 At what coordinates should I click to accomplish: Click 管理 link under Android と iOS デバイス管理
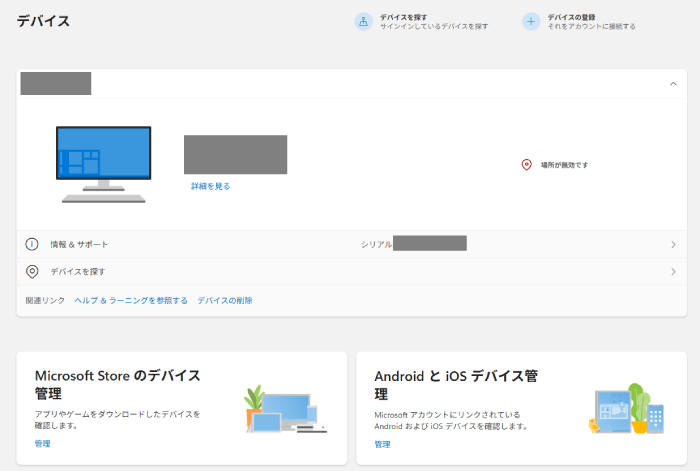(x=382, y=444)
